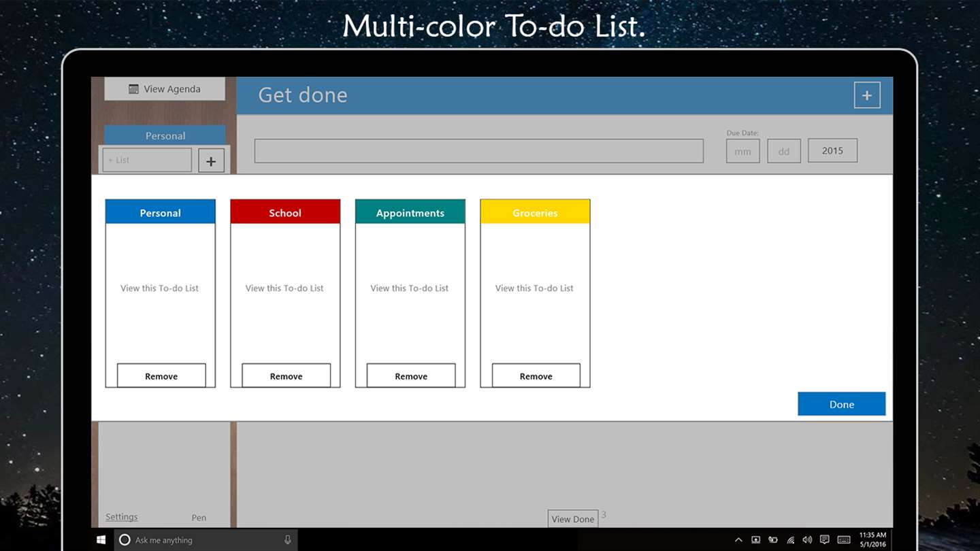
Task: Click the View Done button
Action: pyautogui.click(x=573, y=518)
